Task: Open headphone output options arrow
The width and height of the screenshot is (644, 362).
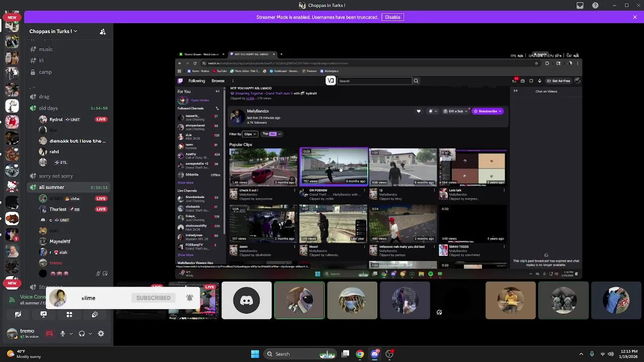Action: [90, 333]
